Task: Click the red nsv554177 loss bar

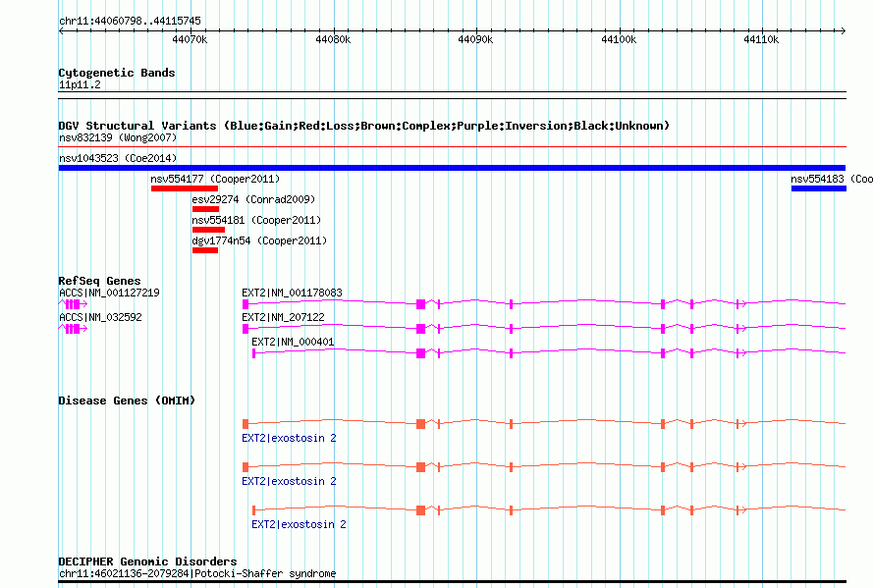Action: click(185, 188)
